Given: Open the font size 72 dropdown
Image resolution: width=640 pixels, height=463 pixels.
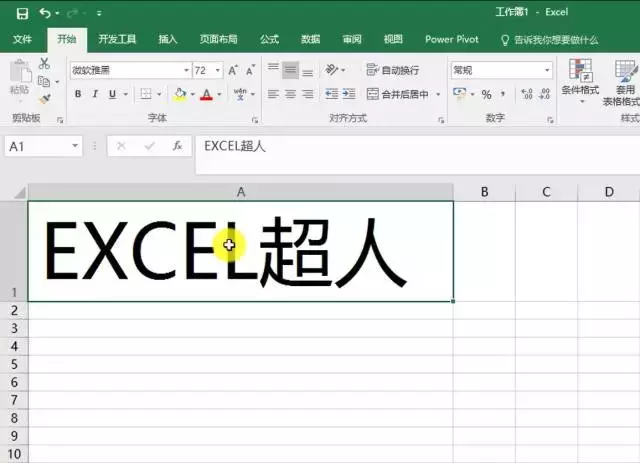Looking at the screenshot, I should click(x=218, y=70).
